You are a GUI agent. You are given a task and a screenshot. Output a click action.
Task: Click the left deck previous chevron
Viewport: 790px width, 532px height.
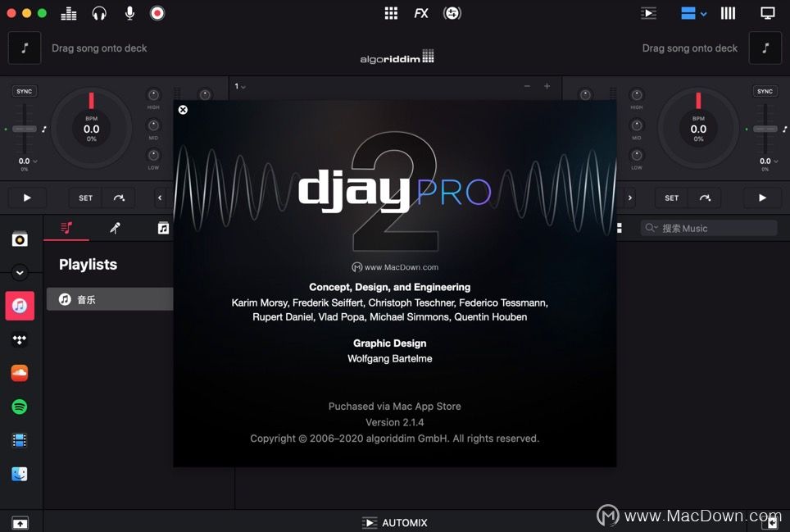tap(161, 198)
